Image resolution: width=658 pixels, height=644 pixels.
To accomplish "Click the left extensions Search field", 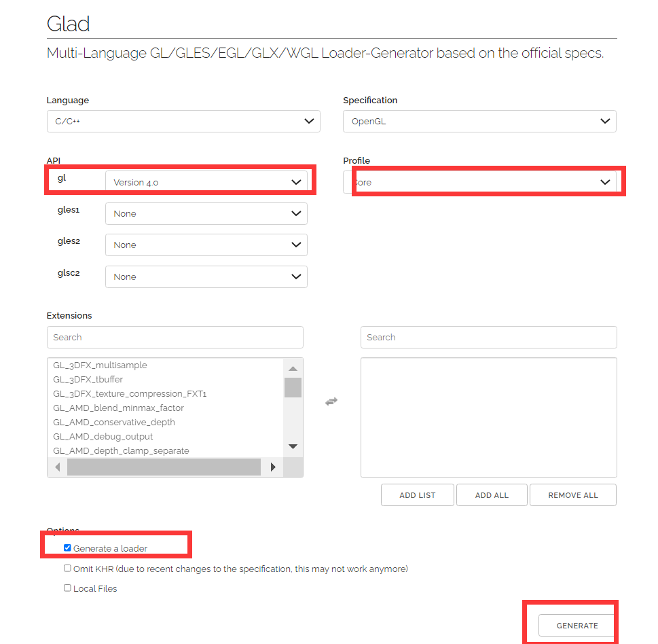I will pyautogui.click(x=175, y=337).
